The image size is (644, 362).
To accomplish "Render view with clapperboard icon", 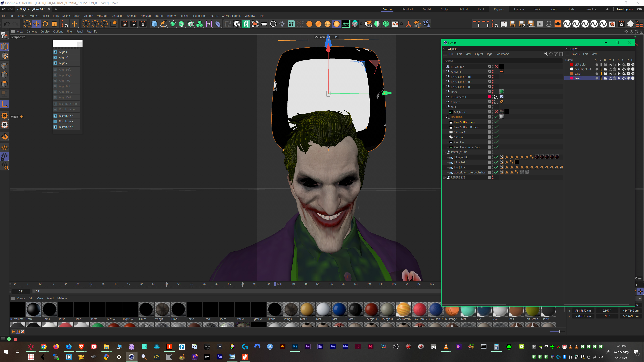I will click(124, 24).
